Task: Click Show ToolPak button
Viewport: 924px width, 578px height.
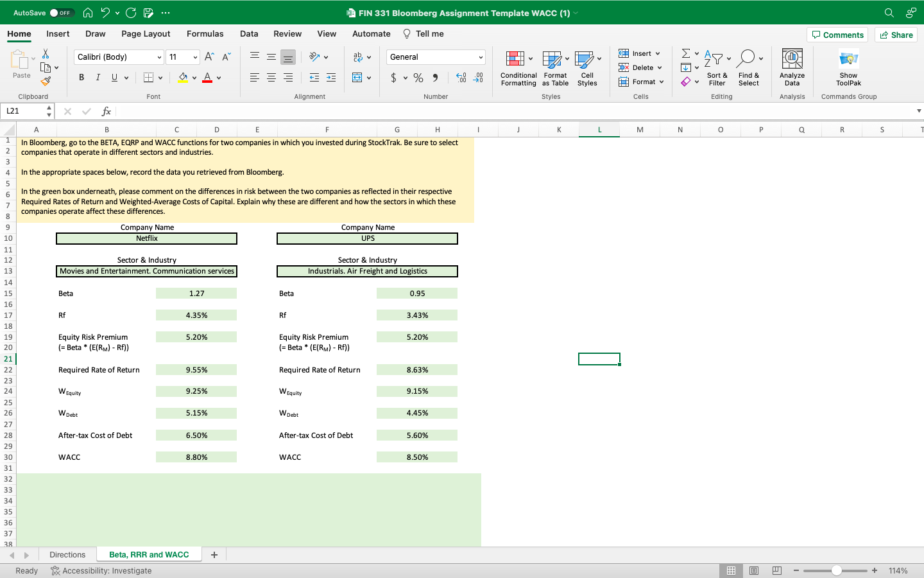Action: 848,68
